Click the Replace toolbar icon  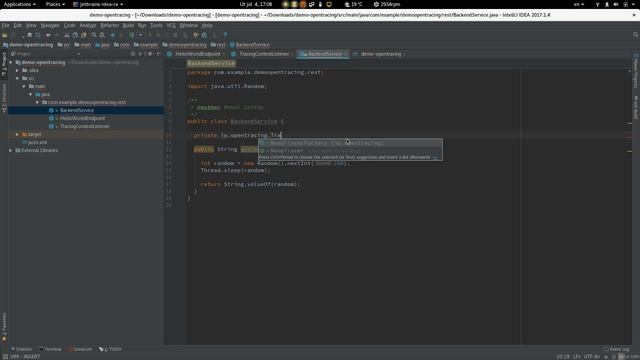click(102, 36)
